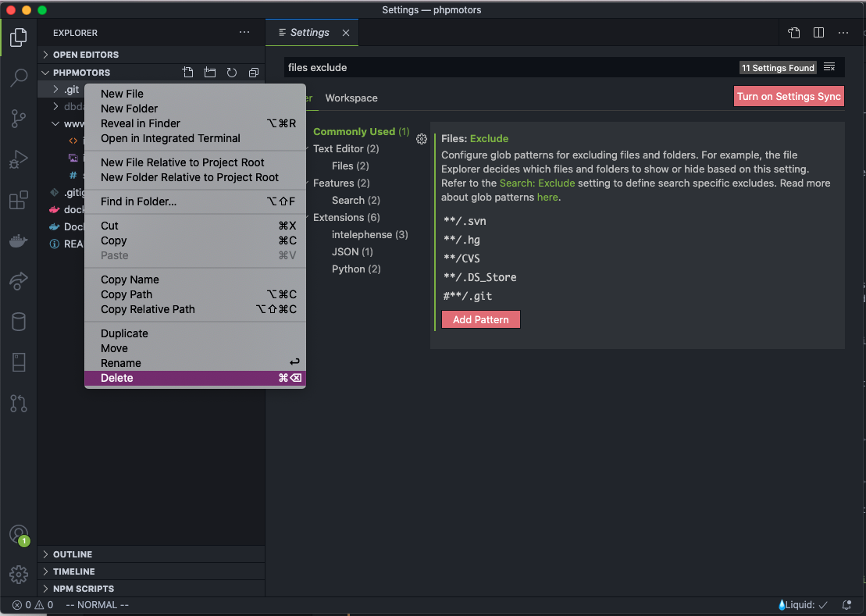Open gear menu for Files: Exclude setting
866x616 pixels.
coord(422,139)
